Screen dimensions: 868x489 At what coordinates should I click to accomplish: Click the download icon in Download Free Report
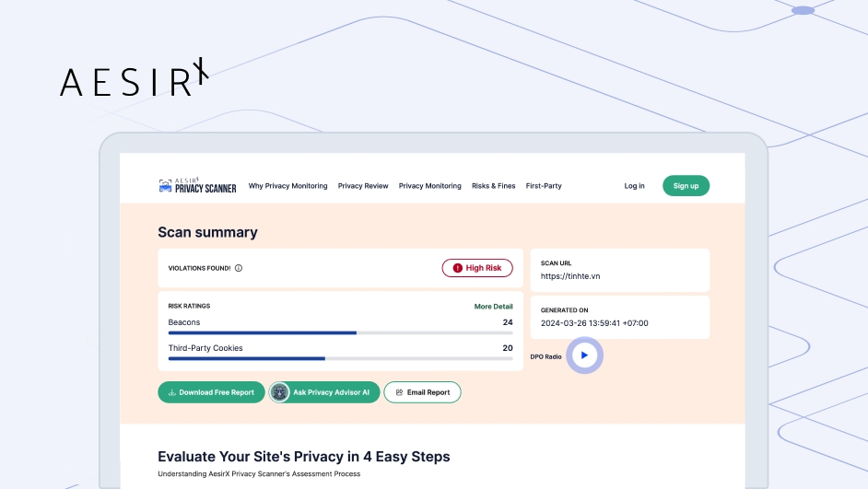click(x=171, y=392)
